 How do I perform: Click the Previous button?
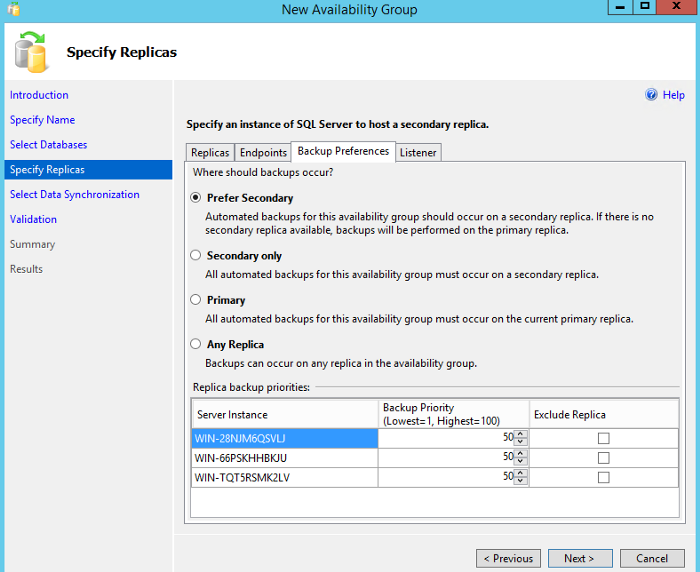click(x=508, y=558)
